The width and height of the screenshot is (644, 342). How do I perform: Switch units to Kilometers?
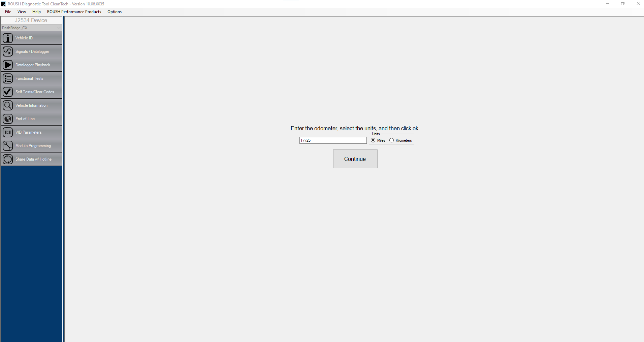(x=391, y=140)
